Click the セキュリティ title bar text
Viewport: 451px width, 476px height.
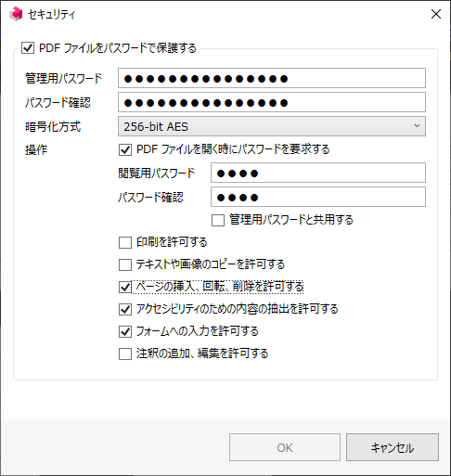click(52, 15)
